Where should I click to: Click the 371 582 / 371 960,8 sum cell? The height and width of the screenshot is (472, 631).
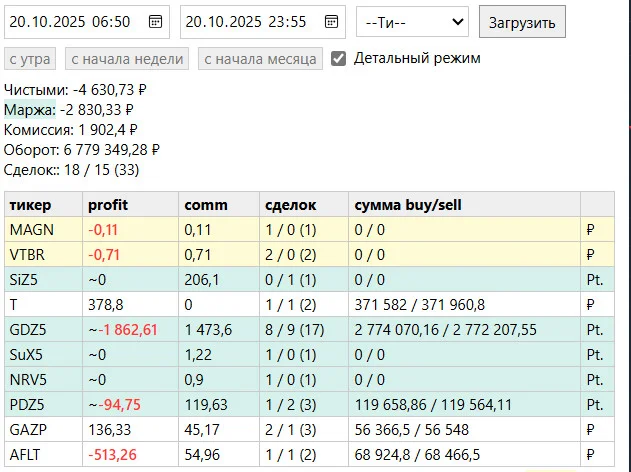pyautogui.click(x=464, y=305)
